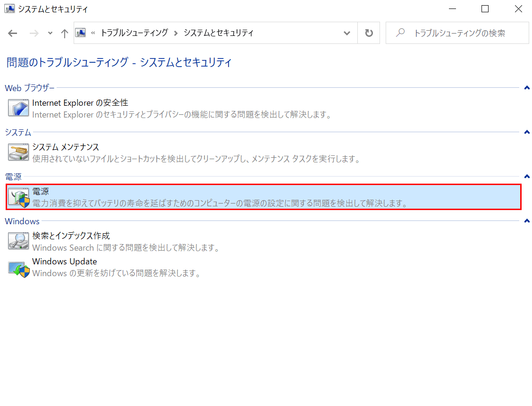This screenshot has height=406, width=532.
Task: Open the address bar history dropdown
Action: pyautogui.click(x=347, y=33)
